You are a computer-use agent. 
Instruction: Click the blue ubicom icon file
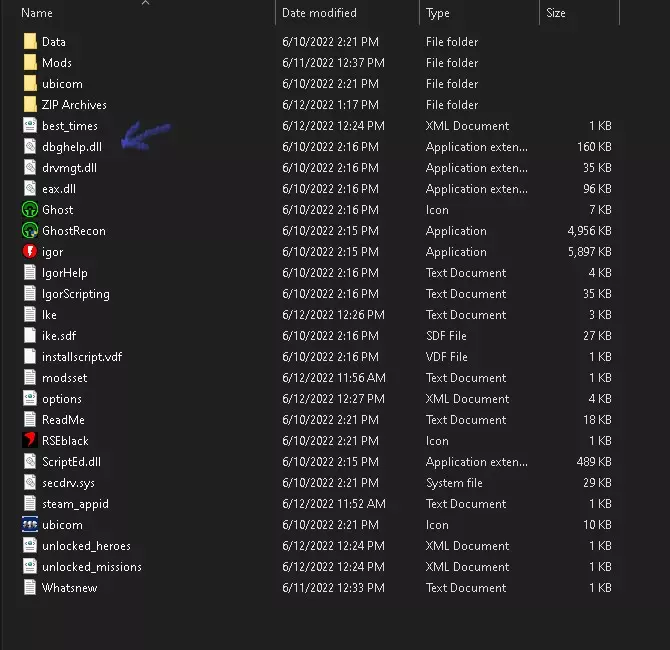point(30,524)
